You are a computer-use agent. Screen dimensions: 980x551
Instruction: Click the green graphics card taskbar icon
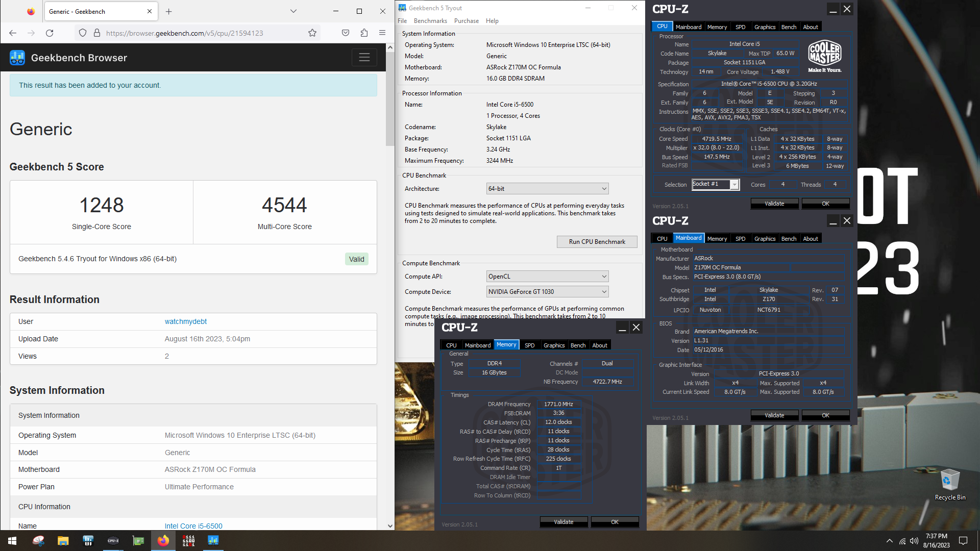click(x=138, y=541)
